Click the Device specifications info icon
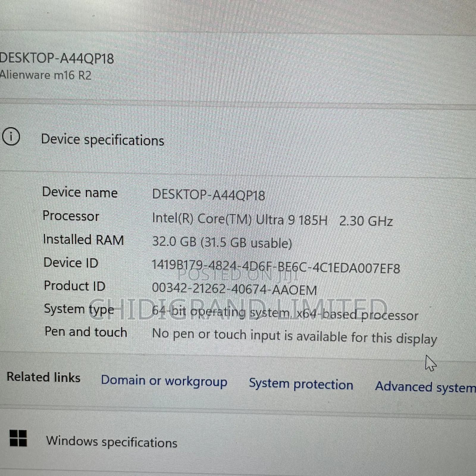Image resolution: width=476 pixels, height=476 pixels. [x=11, y=137]
